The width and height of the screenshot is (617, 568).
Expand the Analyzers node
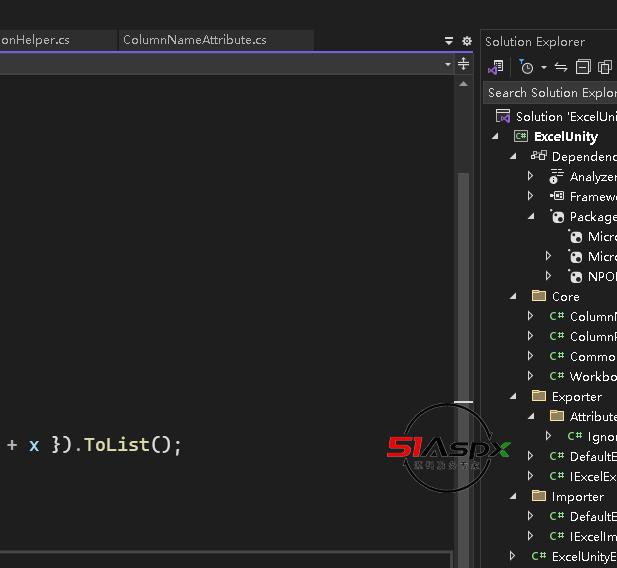click(x=530, y=176)
